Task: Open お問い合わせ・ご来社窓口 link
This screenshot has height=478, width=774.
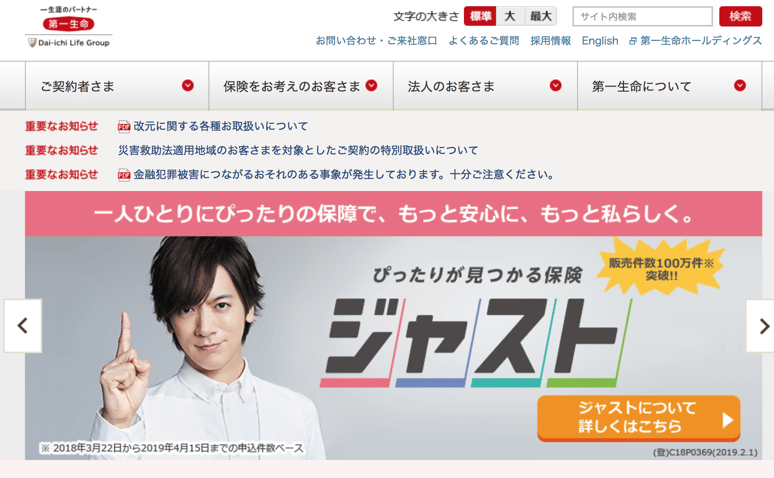Action: [x=377, y=41]
